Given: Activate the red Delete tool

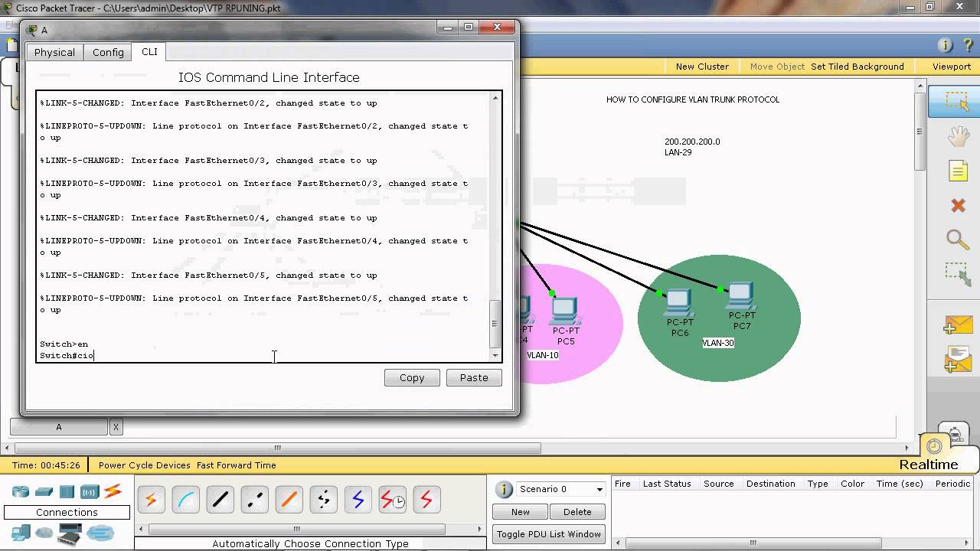Looking at the screenshot, I should click(958, 205).
